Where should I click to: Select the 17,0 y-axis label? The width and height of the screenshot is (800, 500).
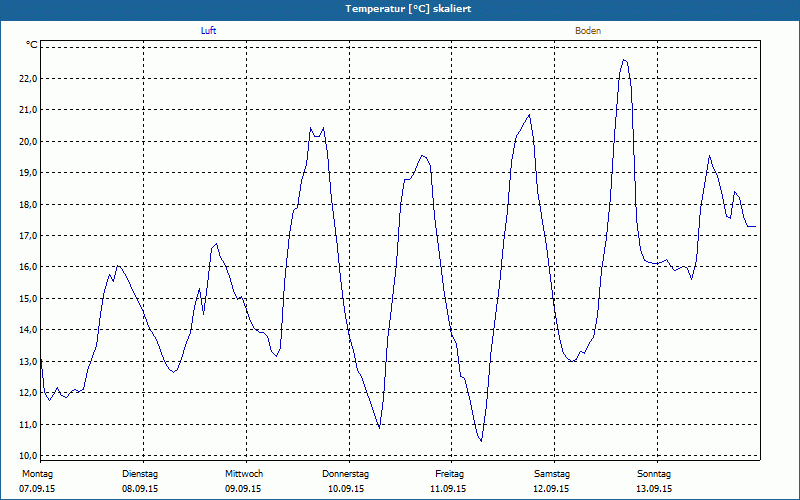[x=28, y=236]
